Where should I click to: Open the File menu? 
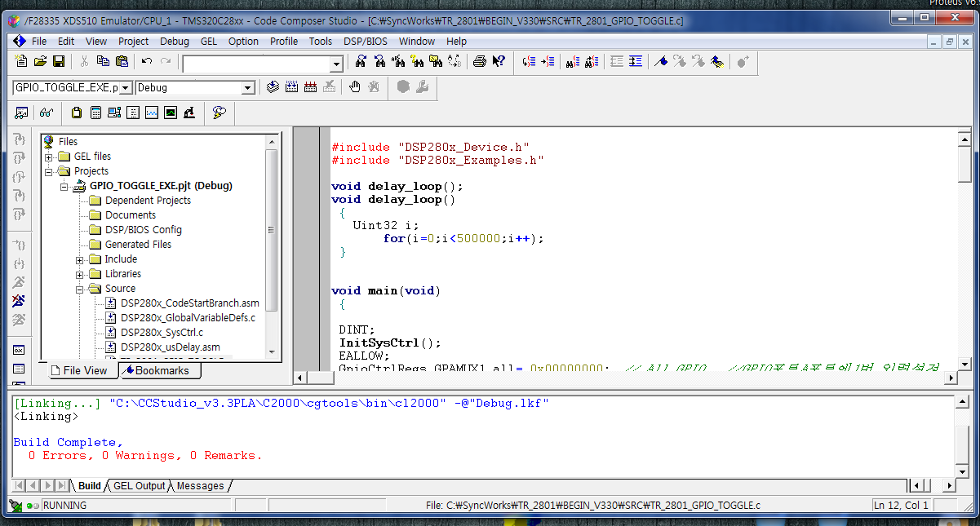click(39, 41)
